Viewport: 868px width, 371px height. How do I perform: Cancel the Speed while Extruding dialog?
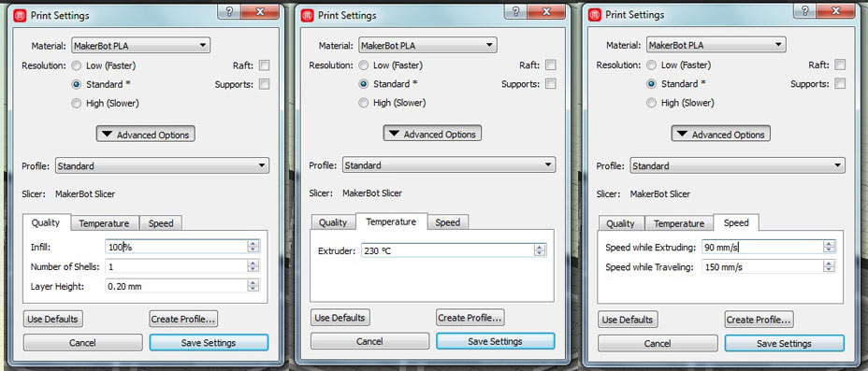pyautogui.click(x=658, y=343)
